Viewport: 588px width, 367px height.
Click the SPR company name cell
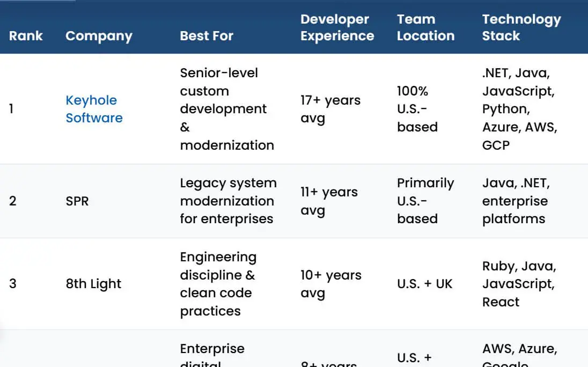coord(77,201)
